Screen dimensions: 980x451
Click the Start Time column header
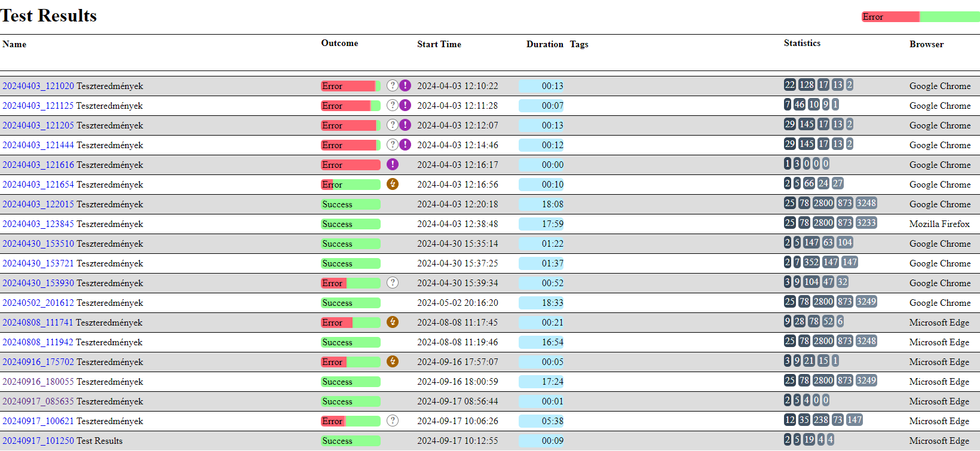(439, 44)
